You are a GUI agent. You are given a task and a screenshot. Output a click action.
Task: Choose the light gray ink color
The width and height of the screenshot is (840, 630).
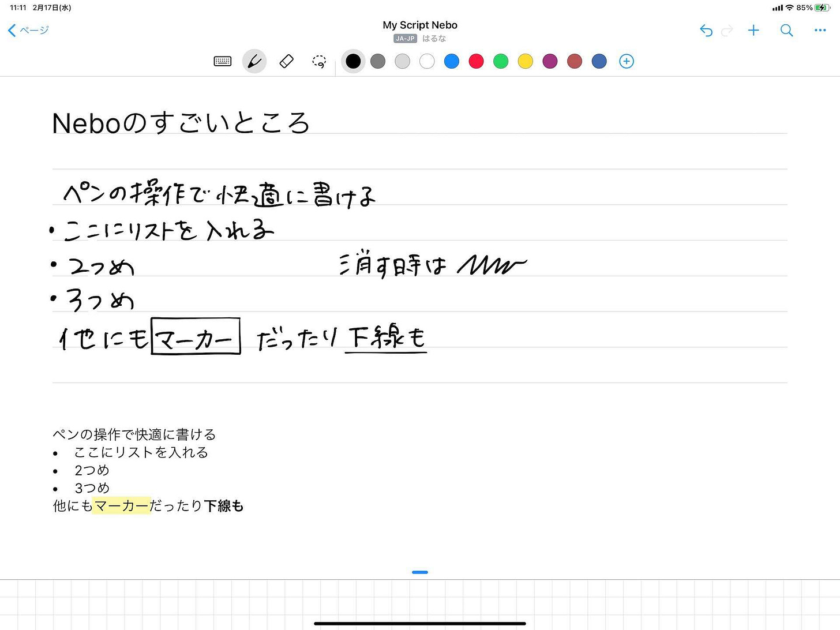click(x=403, y=61)
